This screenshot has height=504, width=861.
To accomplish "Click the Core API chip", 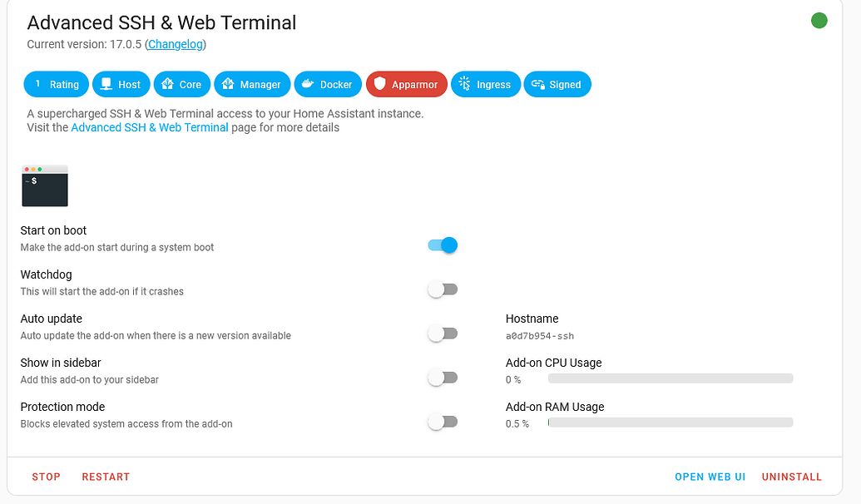I will pos(181,85).
